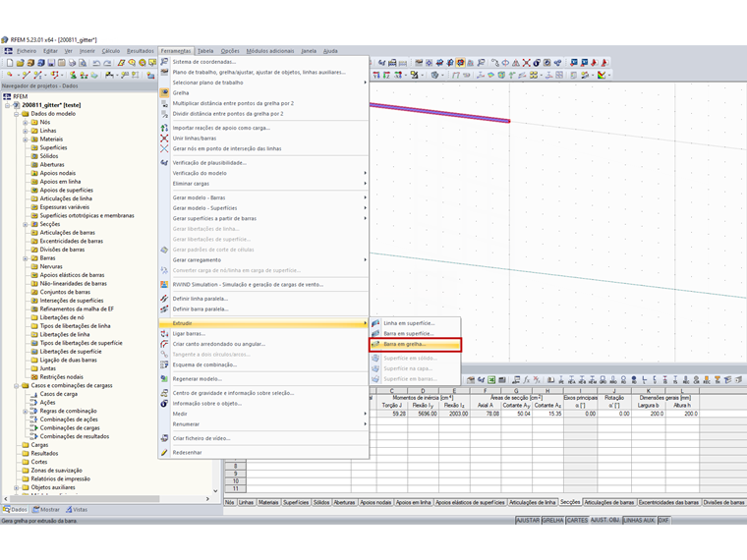The image size is (747, 560).
Task: Open the Vistas navigator tab
Action: [x=77, y=510]
